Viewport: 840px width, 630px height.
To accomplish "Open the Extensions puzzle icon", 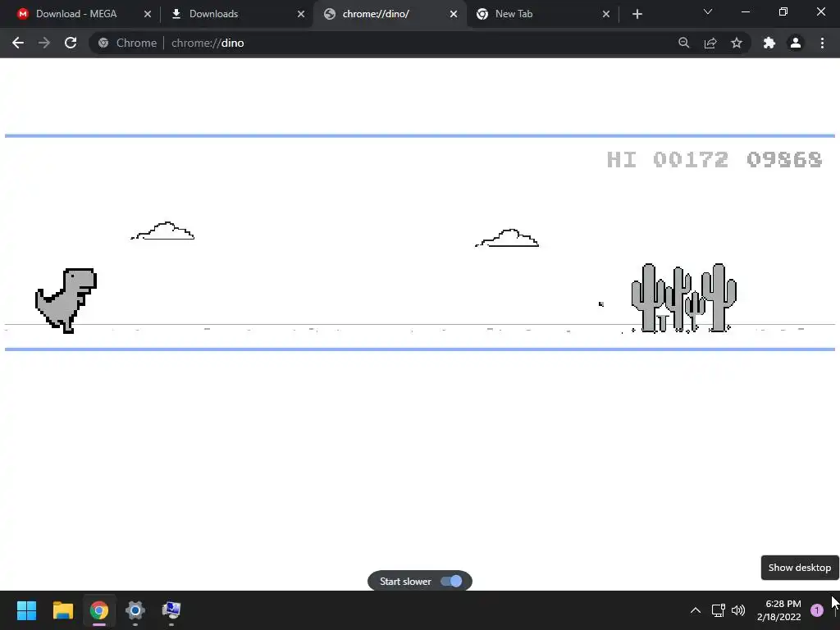I will [x=769, y=43].
